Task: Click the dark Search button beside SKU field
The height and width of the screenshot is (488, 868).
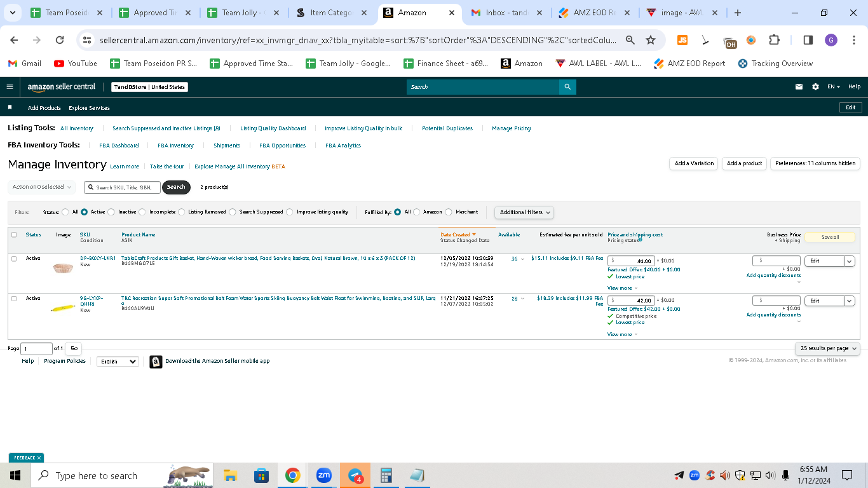Action: tap(176, 187)
